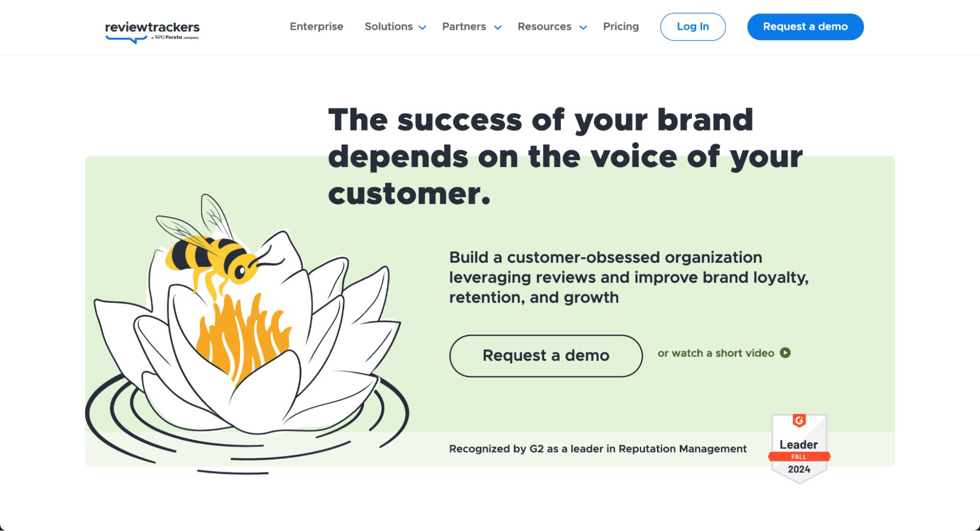Screen dimensions: 980x531
Task: Click Request a demo in the top bar
Action: 805,27
